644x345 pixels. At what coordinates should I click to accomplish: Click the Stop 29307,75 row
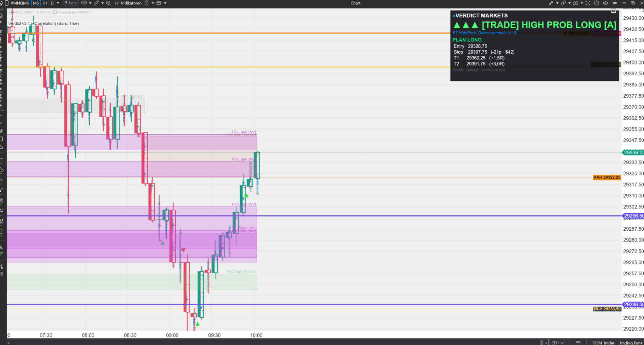click(x=484, y=52)
